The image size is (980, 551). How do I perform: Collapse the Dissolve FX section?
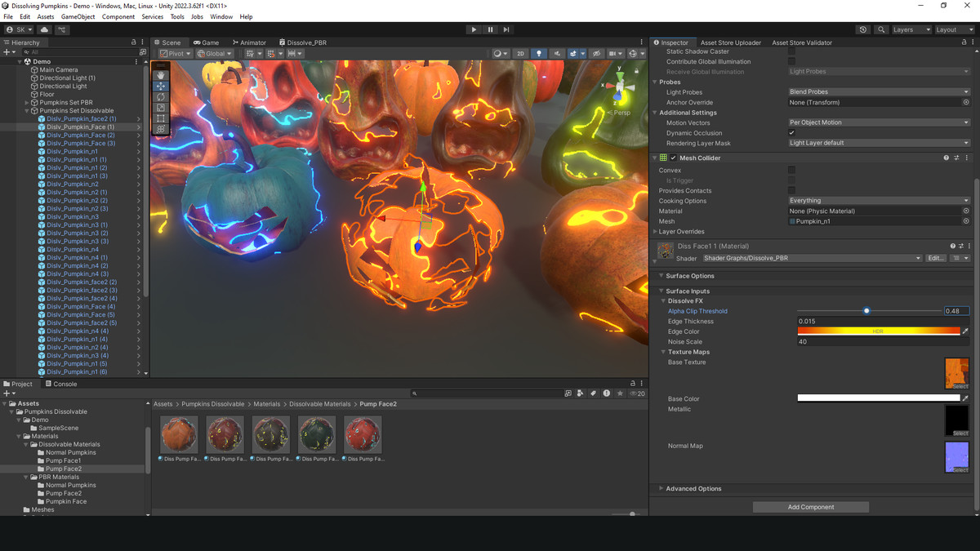tap(663, 300)
